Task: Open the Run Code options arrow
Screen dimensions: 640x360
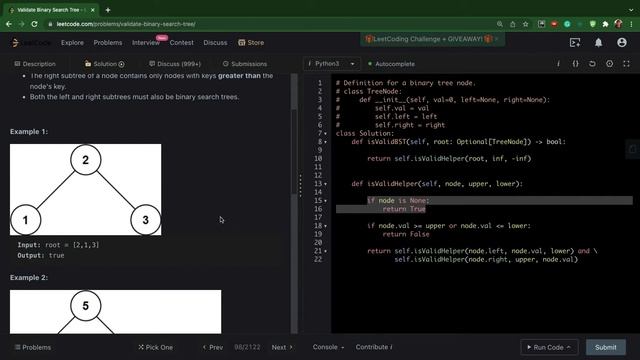Action: tap(569, 347)
